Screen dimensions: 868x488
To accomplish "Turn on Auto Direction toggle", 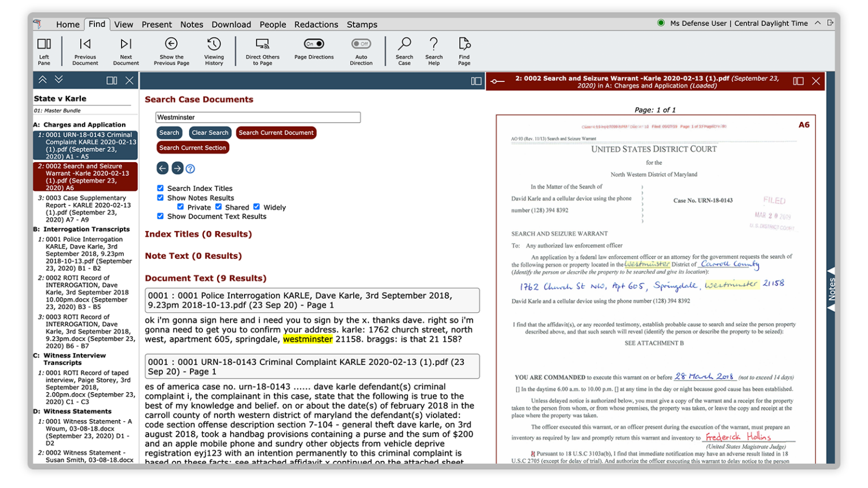I will 361,43.
